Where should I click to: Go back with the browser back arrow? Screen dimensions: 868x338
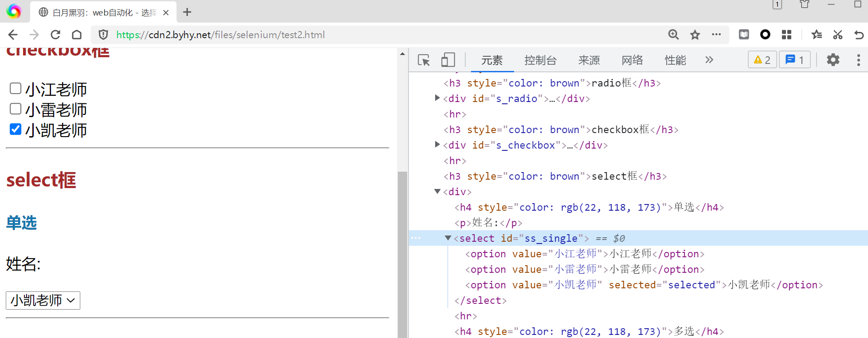(13, 35)
